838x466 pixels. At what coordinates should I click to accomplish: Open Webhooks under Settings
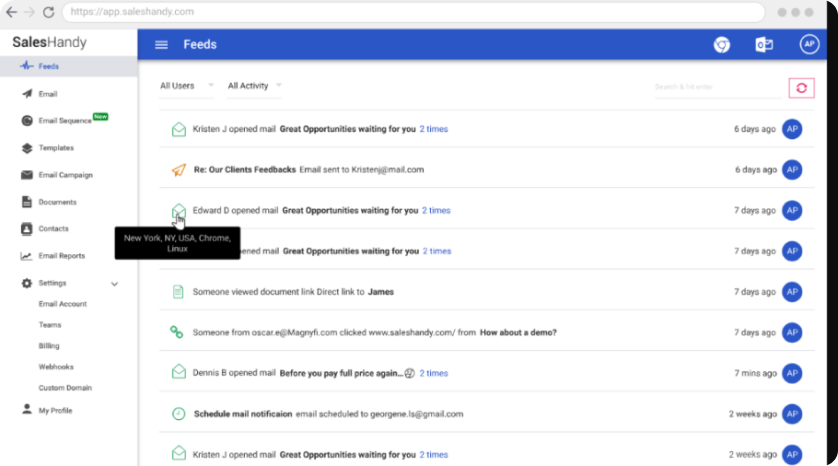click(56, 367)
